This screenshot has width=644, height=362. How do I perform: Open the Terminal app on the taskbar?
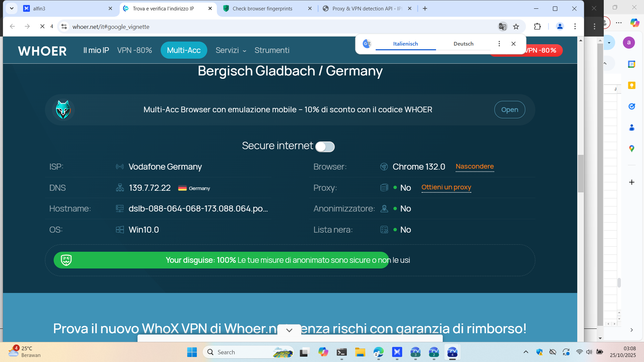pos(342,352)
